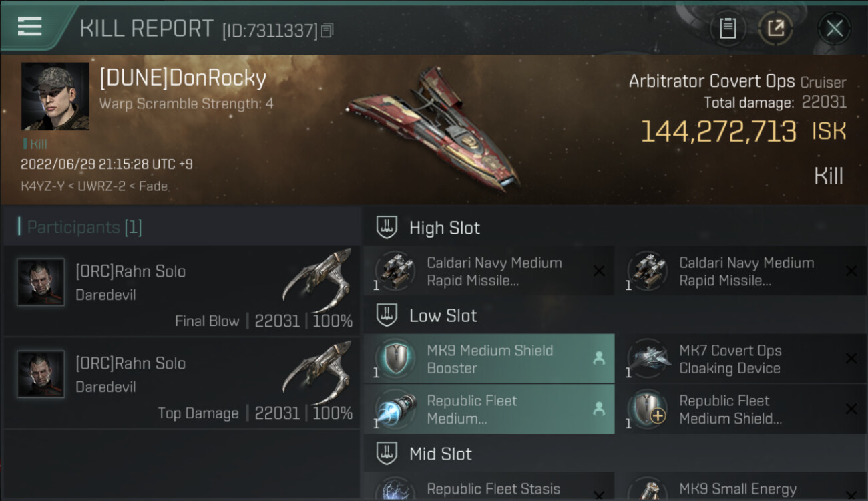868x501 pixels.
Task: Open Rahn Solo's portrait on Final Blow row
Action: [x=41, y=283]
